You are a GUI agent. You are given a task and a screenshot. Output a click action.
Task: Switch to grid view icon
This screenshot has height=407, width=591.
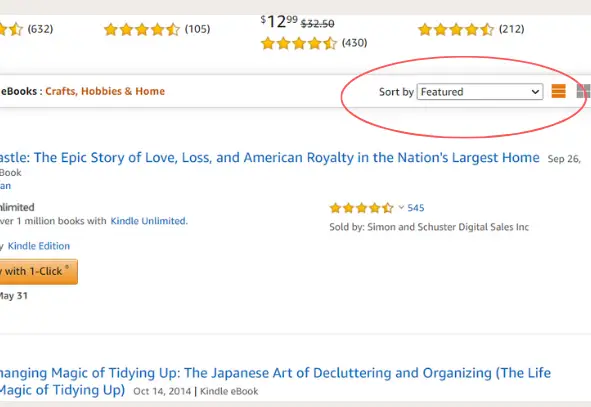584,91
